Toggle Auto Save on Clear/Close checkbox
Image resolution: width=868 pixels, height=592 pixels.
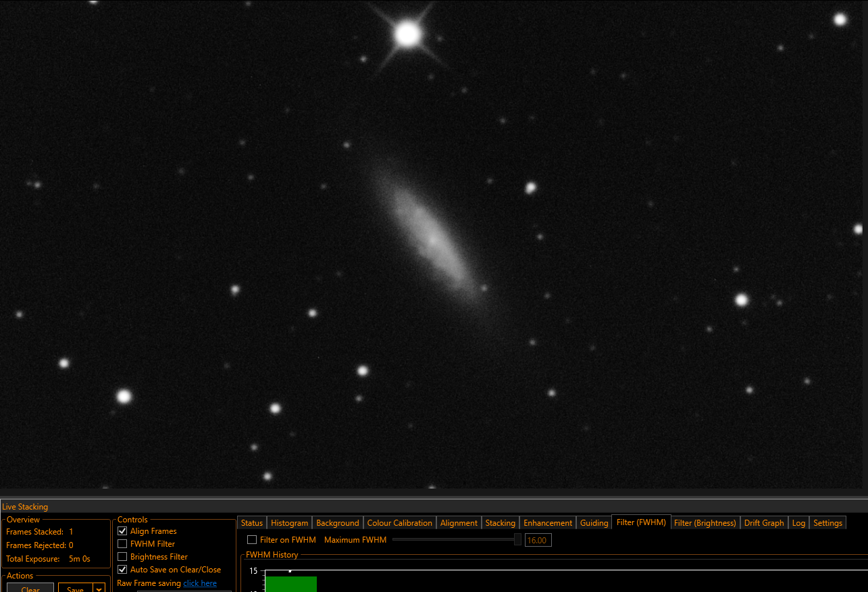122,570
